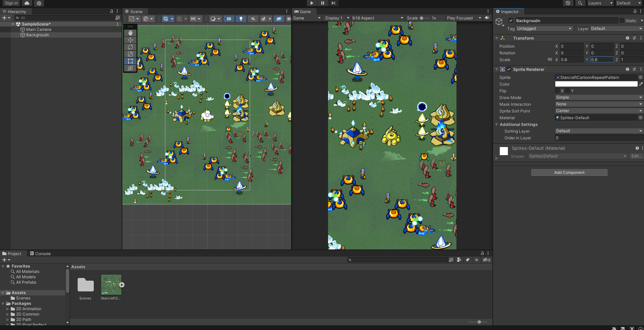
Task: Click material Edit button
Action: (636, 156)
